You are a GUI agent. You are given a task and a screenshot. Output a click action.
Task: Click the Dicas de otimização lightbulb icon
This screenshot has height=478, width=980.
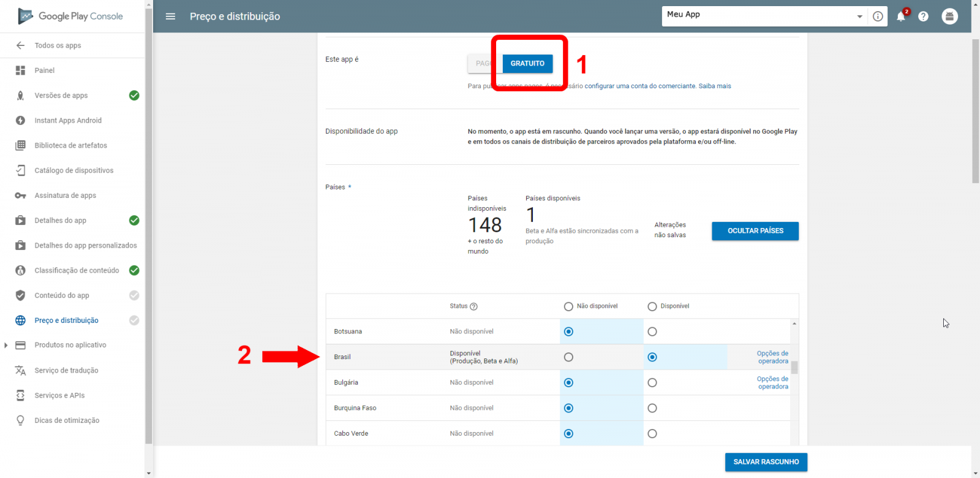20,420
